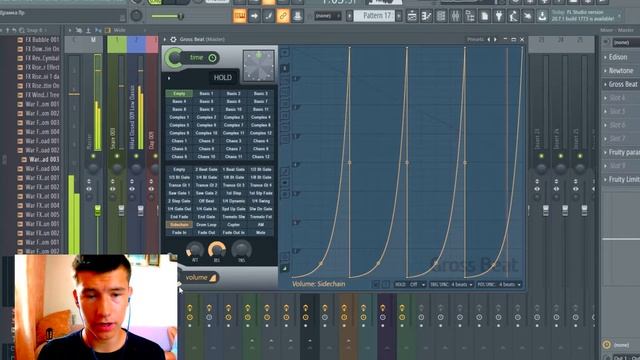The height and width of the screenshot is (360, 640).
Task: Click the tempo tapper figure icon
Action: pos(513,16)
